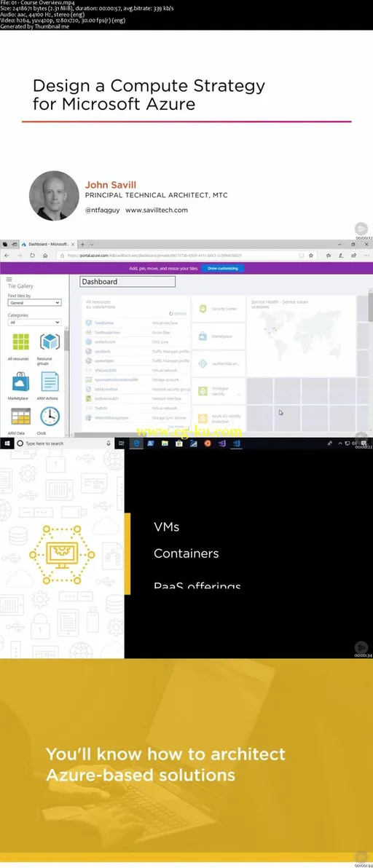373x868 pixels.
Task: Toggle the portal hamburger menu above Tile Gallery
Action: (x=9, y=280)
